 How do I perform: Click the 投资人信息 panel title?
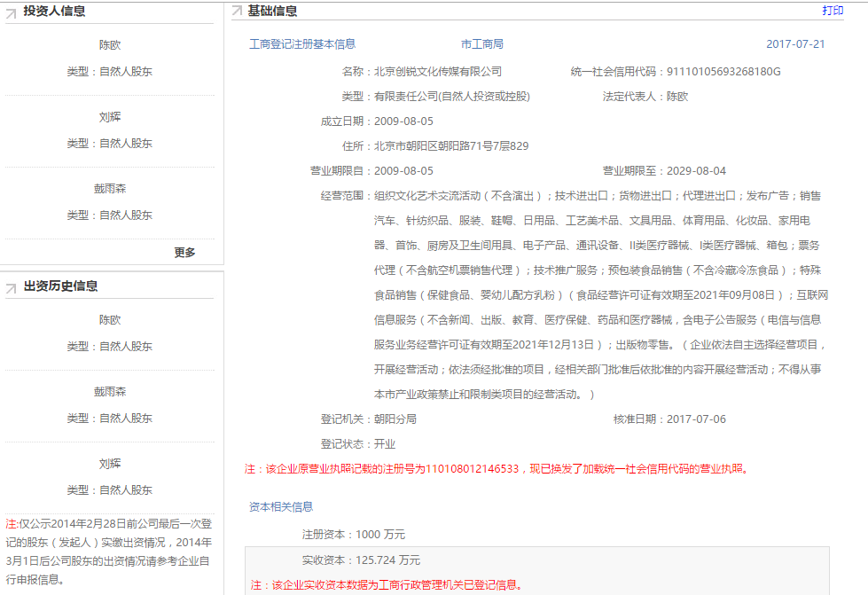pyautogui.click(x=54, y=11)
